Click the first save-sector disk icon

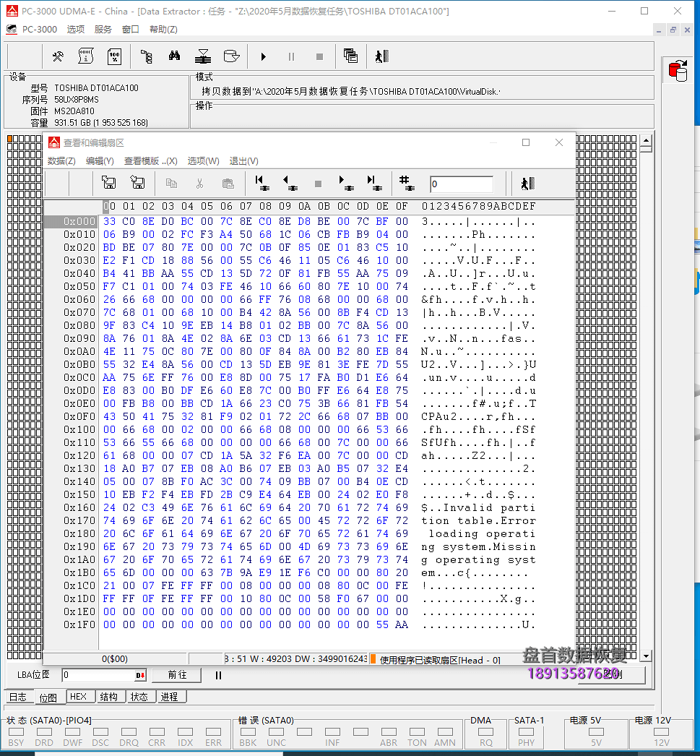tap(109, 183)
